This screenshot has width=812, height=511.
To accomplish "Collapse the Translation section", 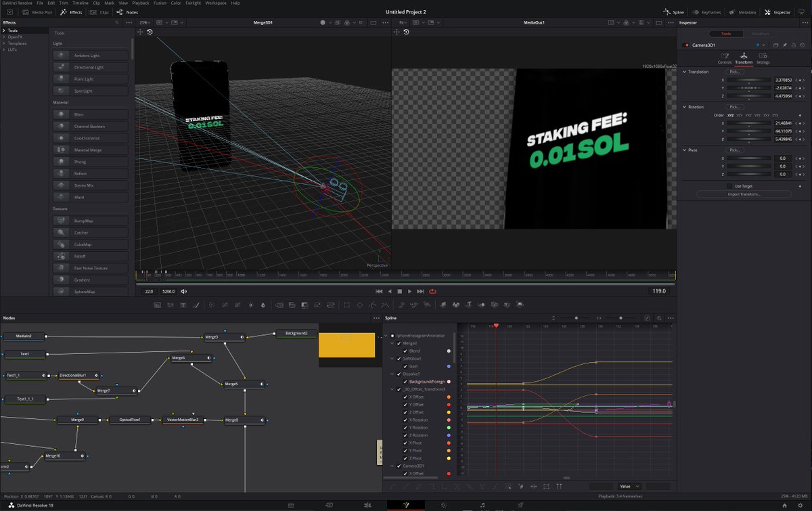I will tap(684, 72).
